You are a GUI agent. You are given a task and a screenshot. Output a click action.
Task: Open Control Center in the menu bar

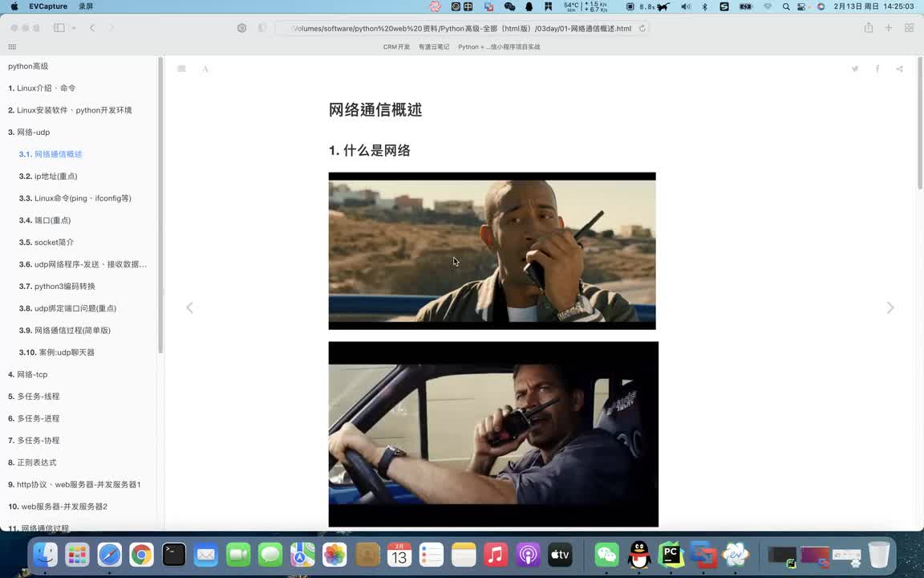(x=801, y=6)
